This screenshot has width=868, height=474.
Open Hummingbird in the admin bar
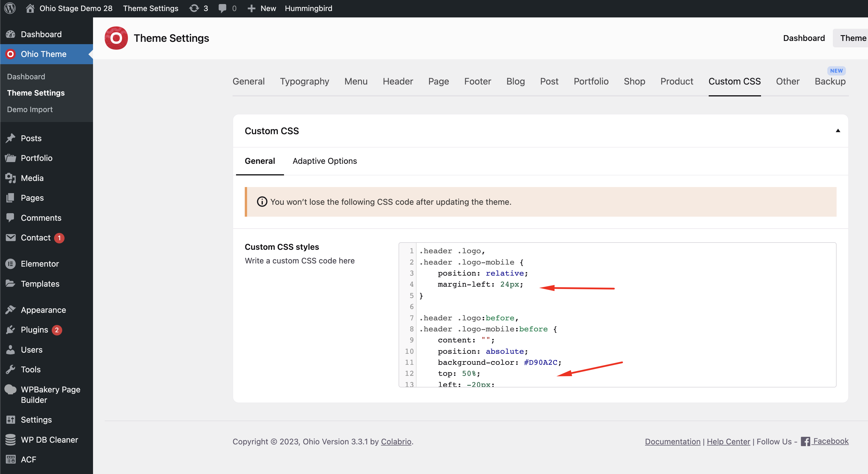click(x=308, y=8)
